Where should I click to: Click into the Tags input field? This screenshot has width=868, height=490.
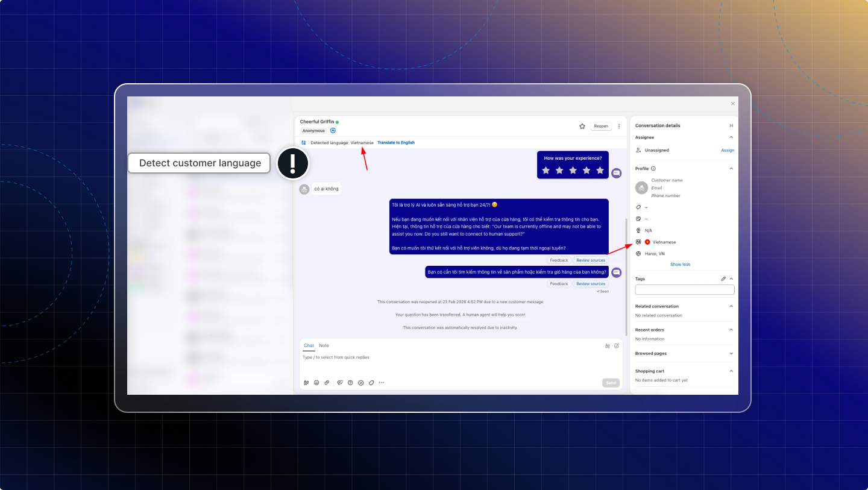tap(684, 290)
